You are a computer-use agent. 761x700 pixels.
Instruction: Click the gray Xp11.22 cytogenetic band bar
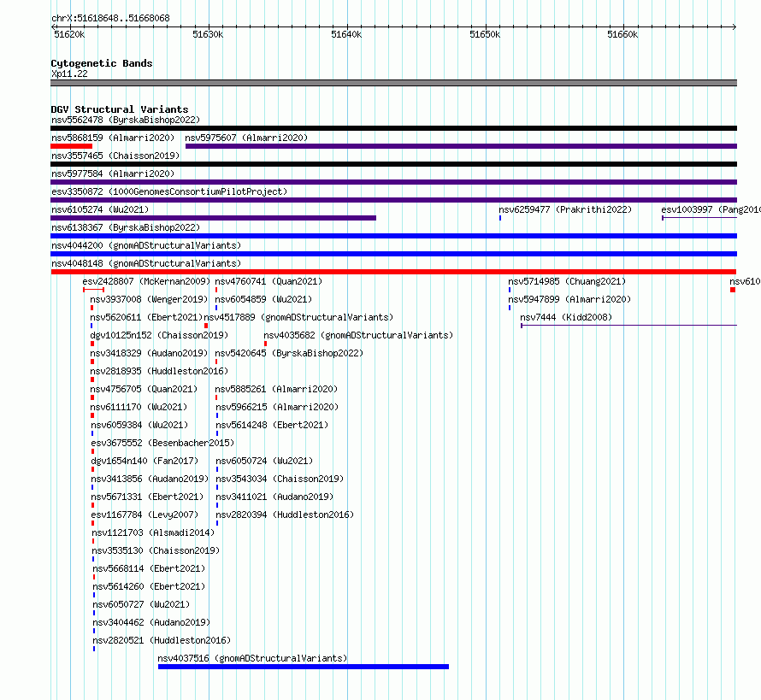click(393, 83)
